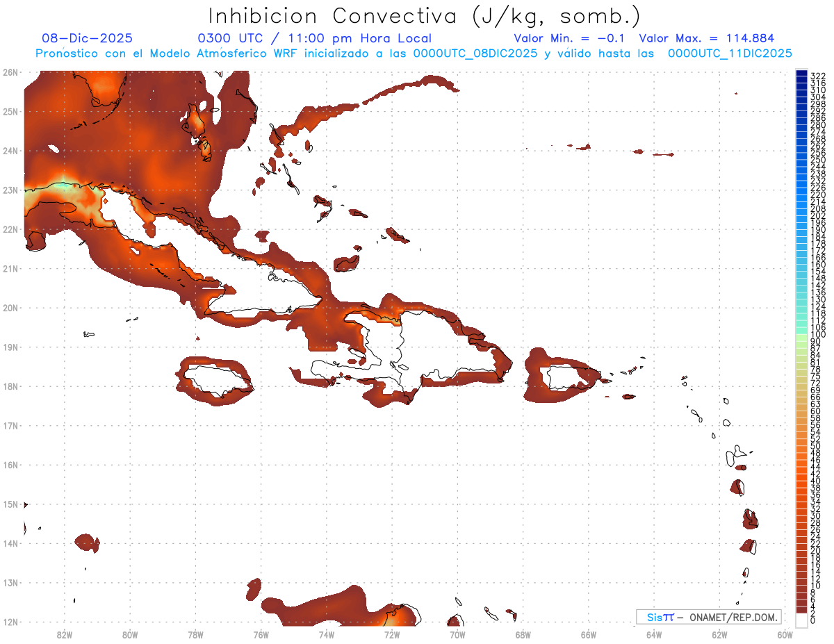Click the 20N latitude axis label

point(10,308)
